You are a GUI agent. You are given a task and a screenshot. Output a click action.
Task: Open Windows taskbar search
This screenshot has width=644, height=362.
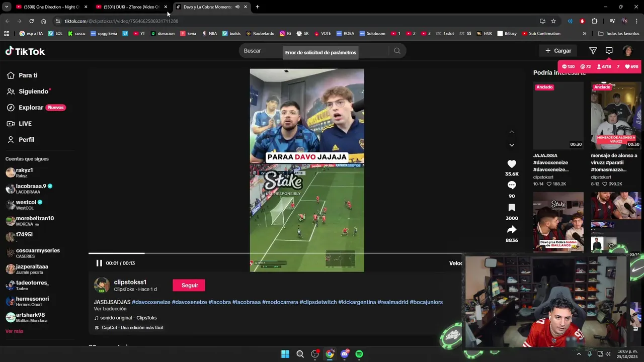(300, 354)
